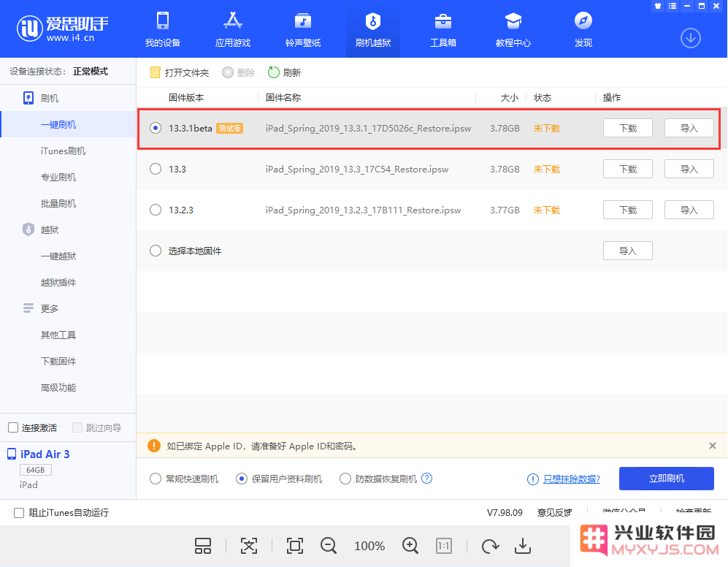The width and height of the screenshot is (728, 567).
Task: Close the Apple ID warning banner
Action: tap(713, 446)
